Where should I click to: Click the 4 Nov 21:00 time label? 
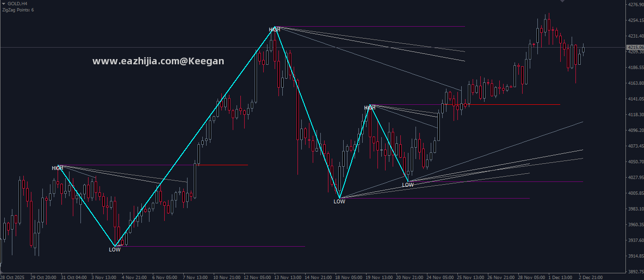coord(134,277)
